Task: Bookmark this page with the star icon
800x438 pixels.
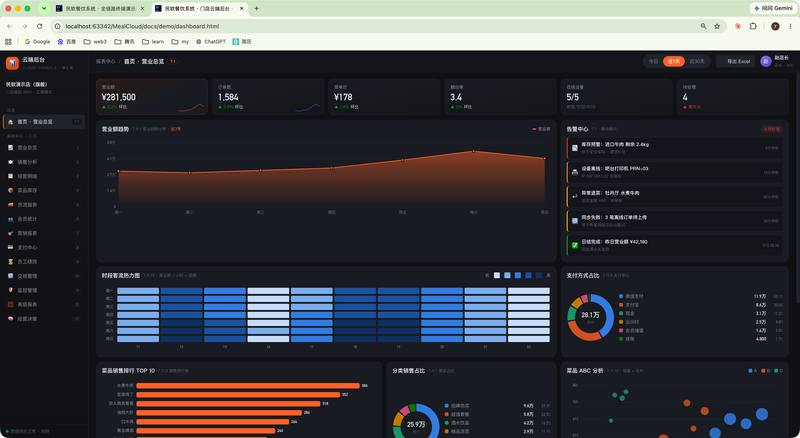Action: coord(717,26)
